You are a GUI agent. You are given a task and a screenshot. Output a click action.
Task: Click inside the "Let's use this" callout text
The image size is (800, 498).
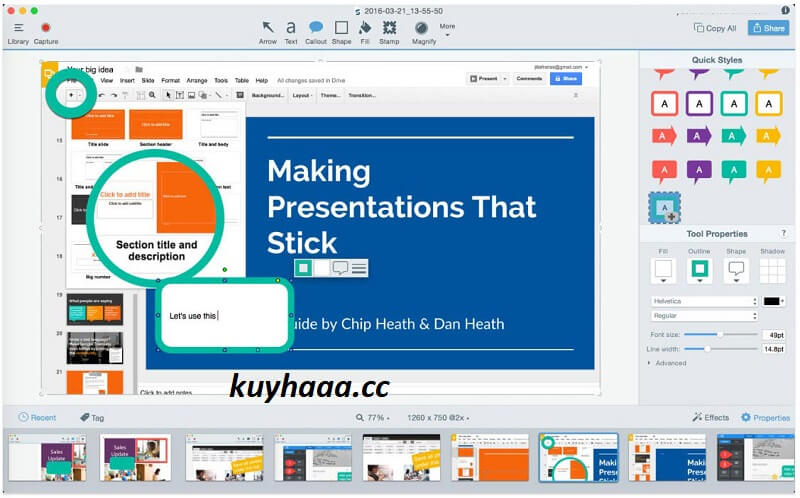(193, 316)
